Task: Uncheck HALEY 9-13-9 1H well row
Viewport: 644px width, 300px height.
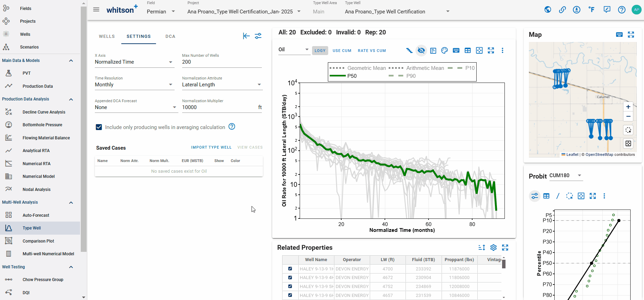Action: 290,269
